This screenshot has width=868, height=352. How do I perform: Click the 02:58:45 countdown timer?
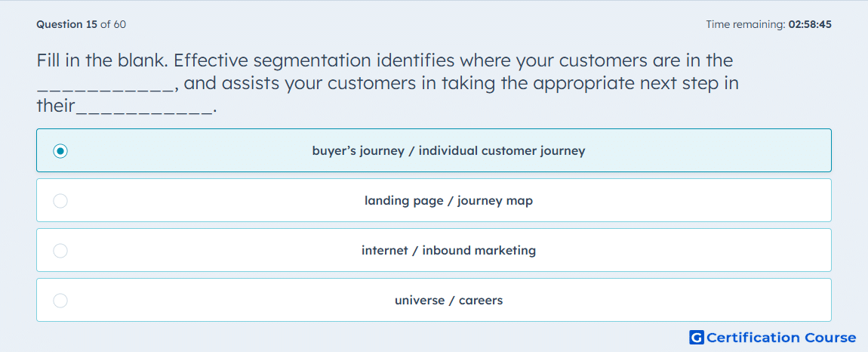click(810, 24)
